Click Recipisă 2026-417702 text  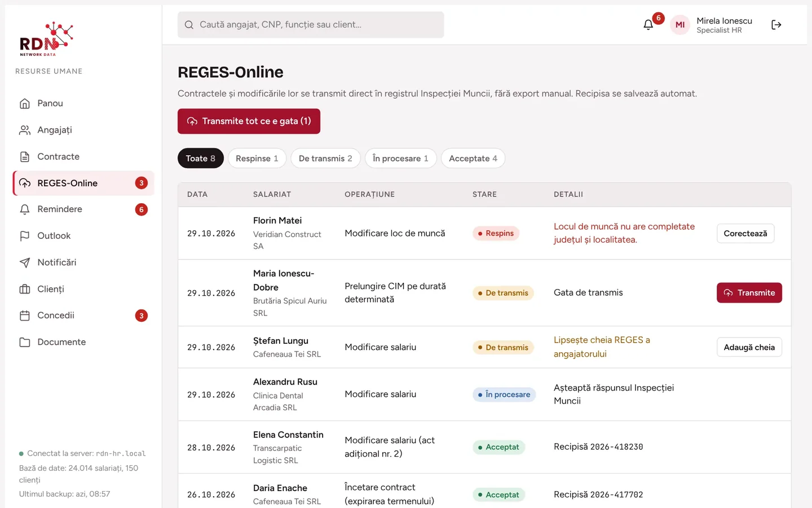598,494
